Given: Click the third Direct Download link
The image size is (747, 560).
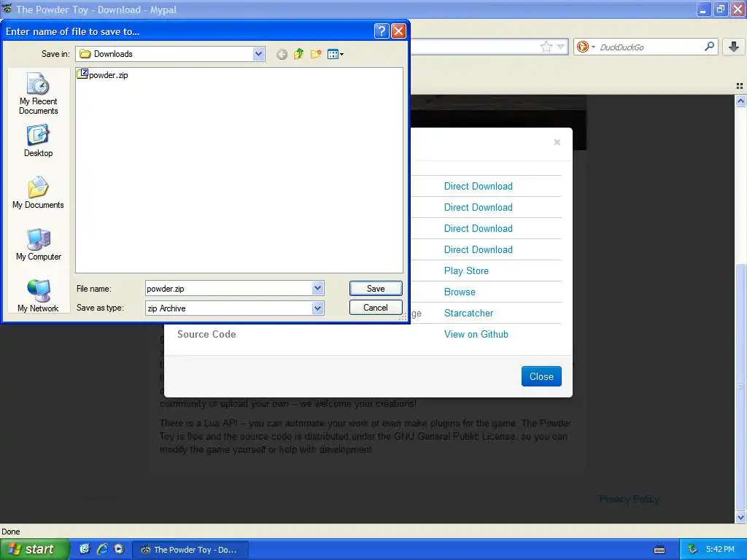Looking at the screenshot, I should coord(479,228).
